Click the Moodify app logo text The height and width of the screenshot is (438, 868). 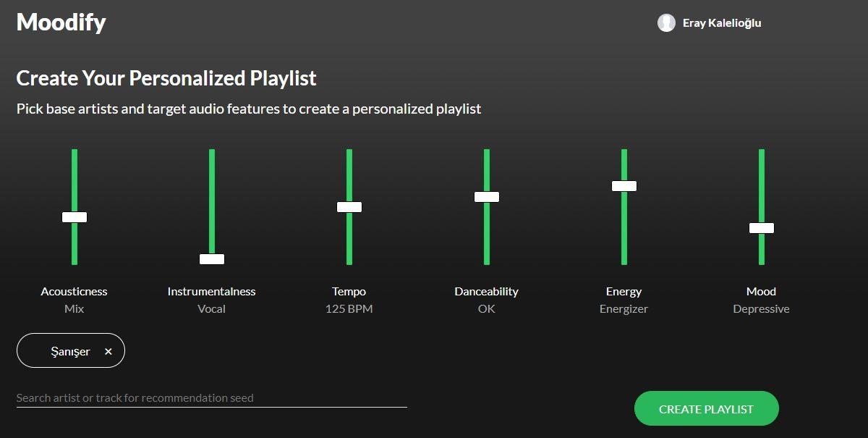pyautogui.click(x=61, y=22)
